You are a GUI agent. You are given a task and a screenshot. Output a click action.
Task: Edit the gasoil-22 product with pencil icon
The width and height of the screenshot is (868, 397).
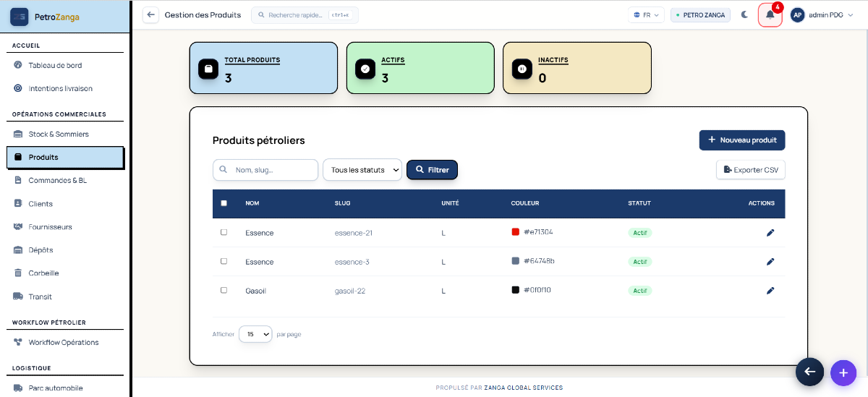click(770, 291)
